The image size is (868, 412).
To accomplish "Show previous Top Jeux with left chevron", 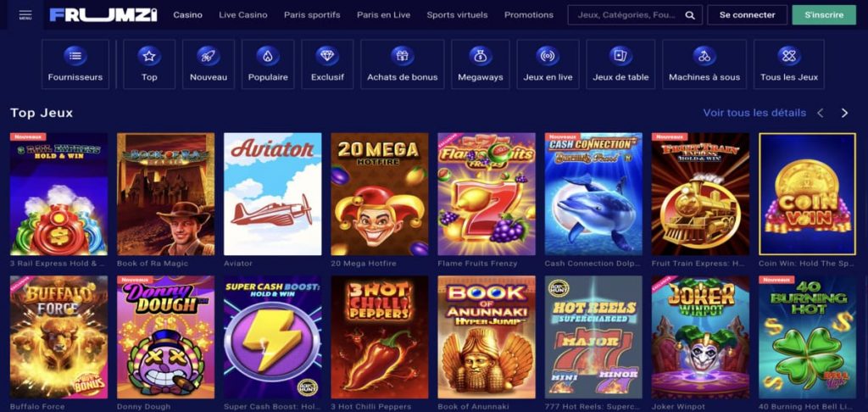I will tap(821, 113).
